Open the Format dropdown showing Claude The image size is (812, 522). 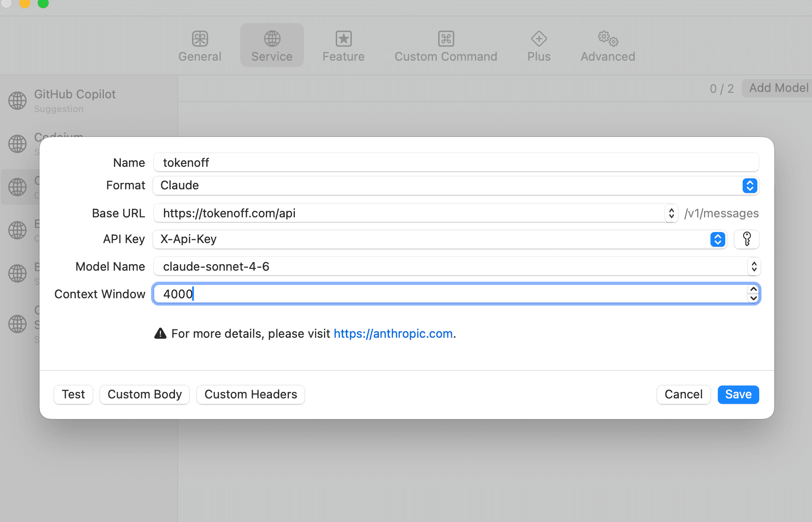(x=750, y=186)
